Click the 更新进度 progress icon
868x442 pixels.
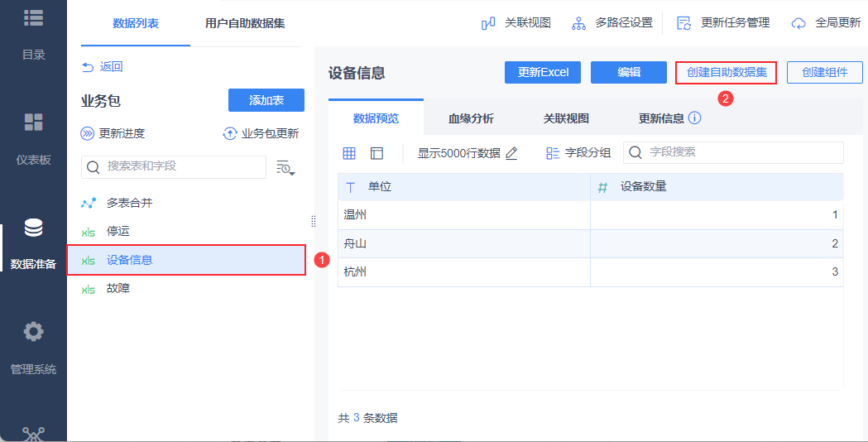click(x=88, y=133)
